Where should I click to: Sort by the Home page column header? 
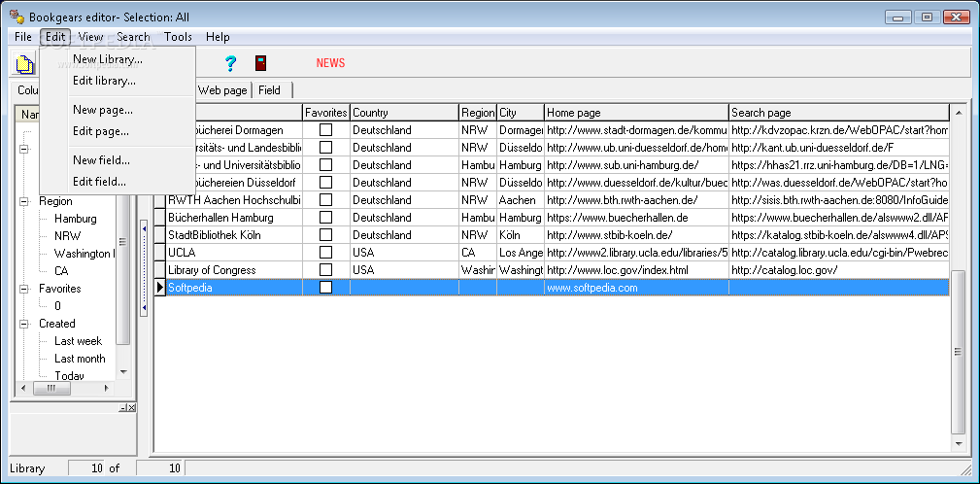coord(636,113)
